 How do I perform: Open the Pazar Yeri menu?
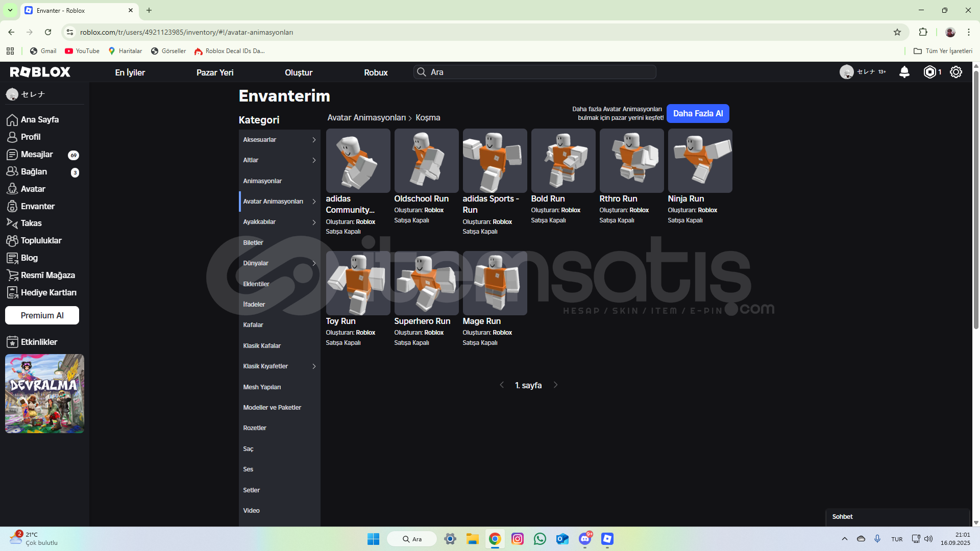[x=215, y=72]
